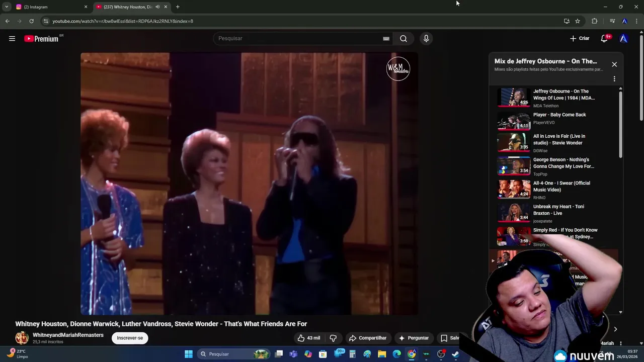Close the Instagram tab
644x362 pixels.
[86, 7]
